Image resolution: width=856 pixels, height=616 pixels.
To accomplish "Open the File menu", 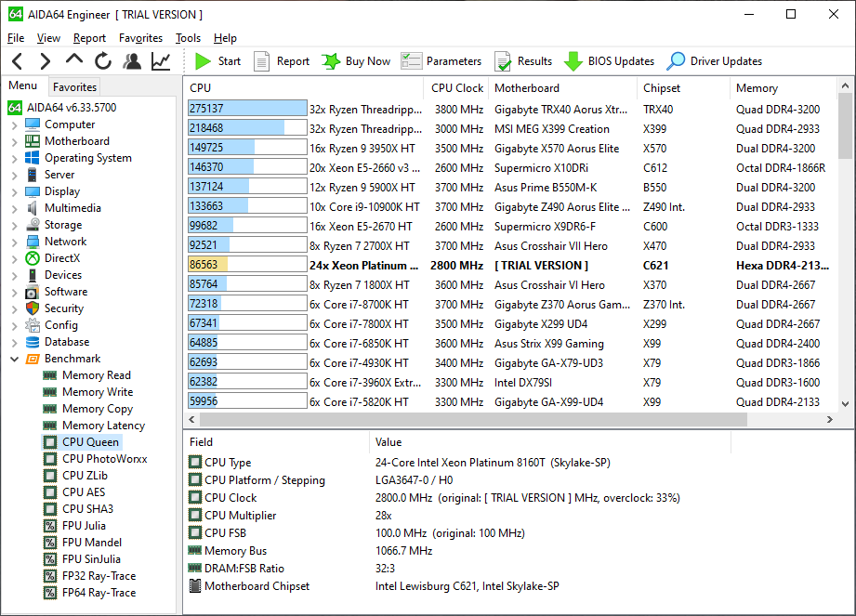I will point(16,38).
